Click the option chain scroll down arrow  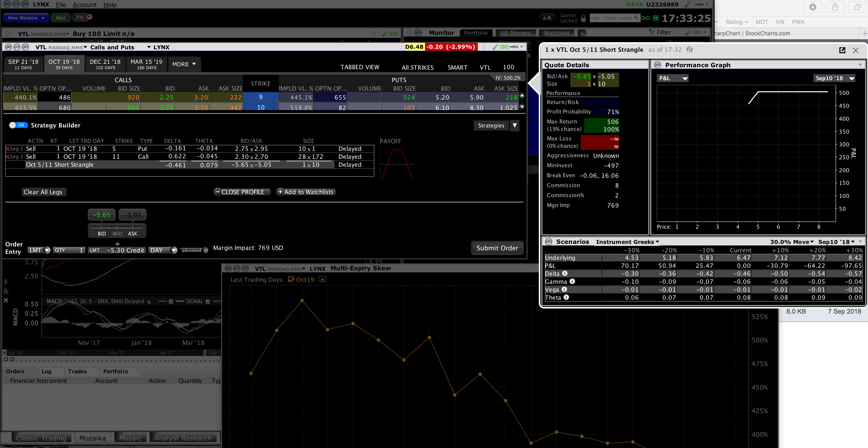pyautogui.click(x=522, y=107)
